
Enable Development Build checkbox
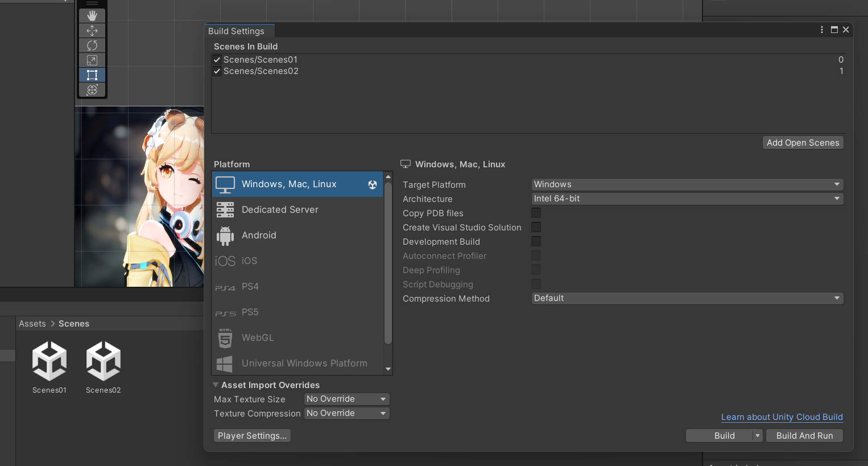536,241
